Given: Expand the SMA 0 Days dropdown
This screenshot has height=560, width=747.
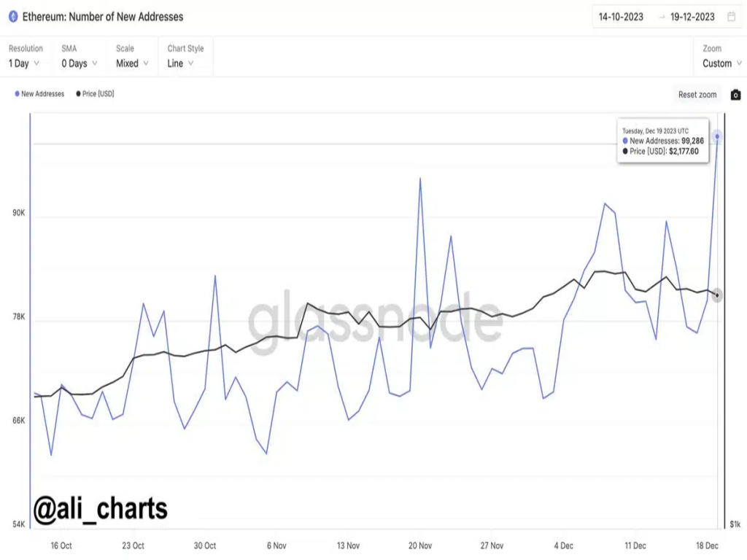Looking at the screenshot, I should (x=79, y=63).
